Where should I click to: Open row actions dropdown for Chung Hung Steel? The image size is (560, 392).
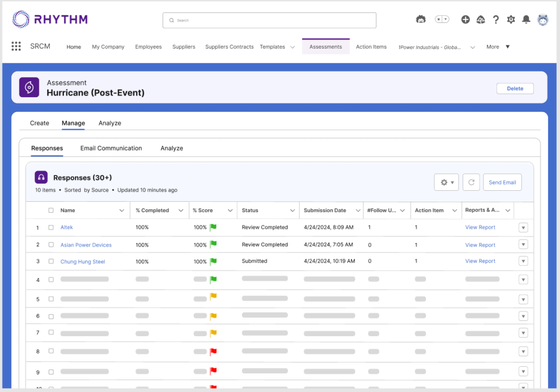pos(523,262)
